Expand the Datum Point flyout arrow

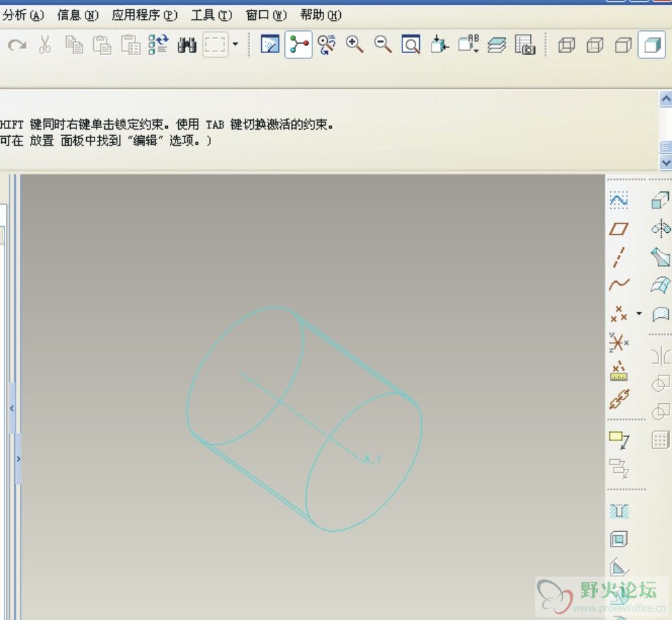click(x=639, y=313)
